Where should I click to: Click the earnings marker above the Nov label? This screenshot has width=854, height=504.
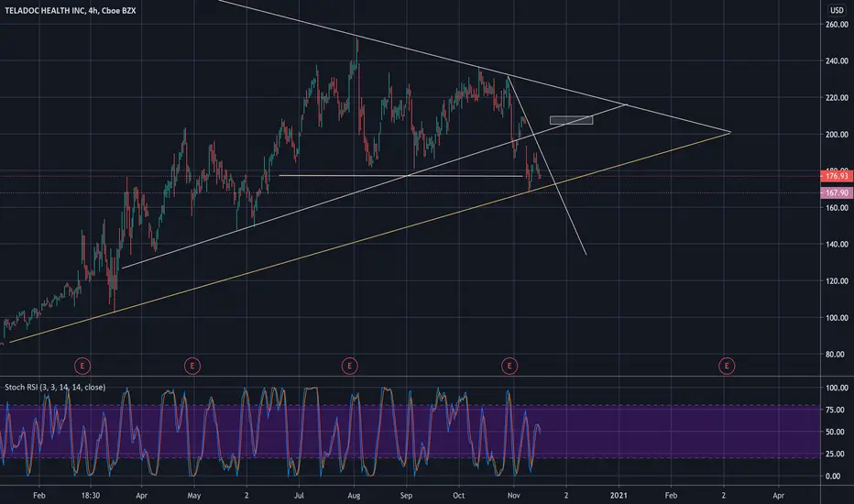509,366
